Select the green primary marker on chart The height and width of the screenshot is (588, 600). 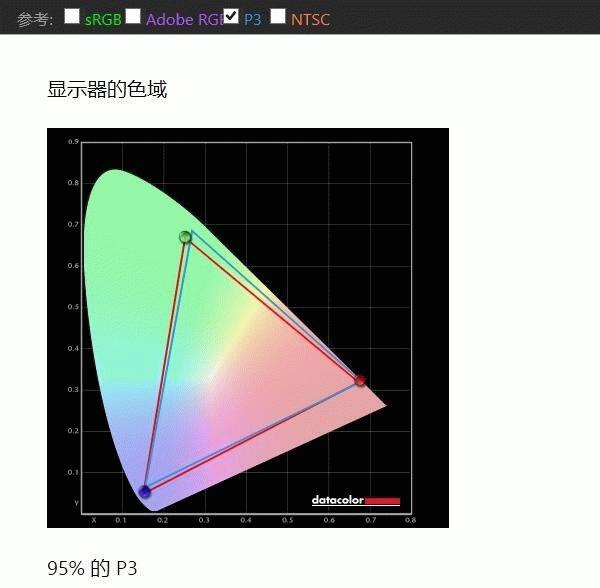[x=185, y=237]
